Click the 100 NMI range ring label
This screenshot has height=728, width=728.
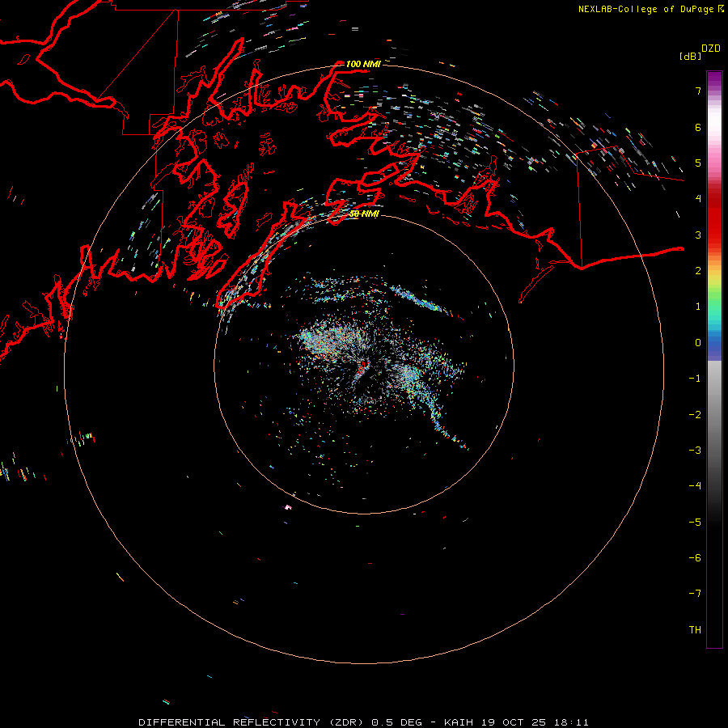point(362,64)
